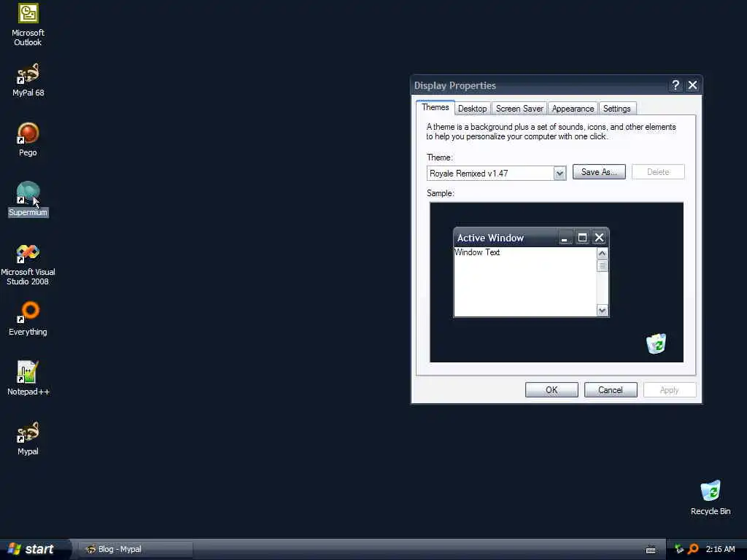
Task: Click the sample scrollbar thumb
Action: (x=602, y=265)
